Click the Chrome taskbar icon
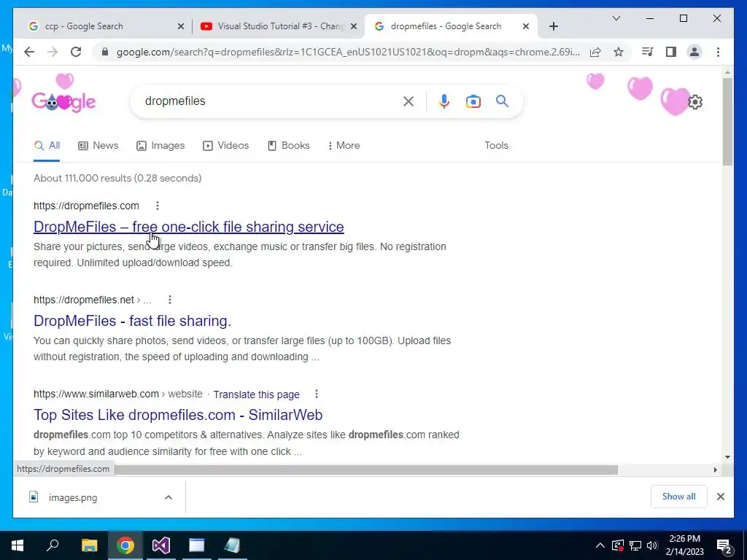 (x=125, y=545)
